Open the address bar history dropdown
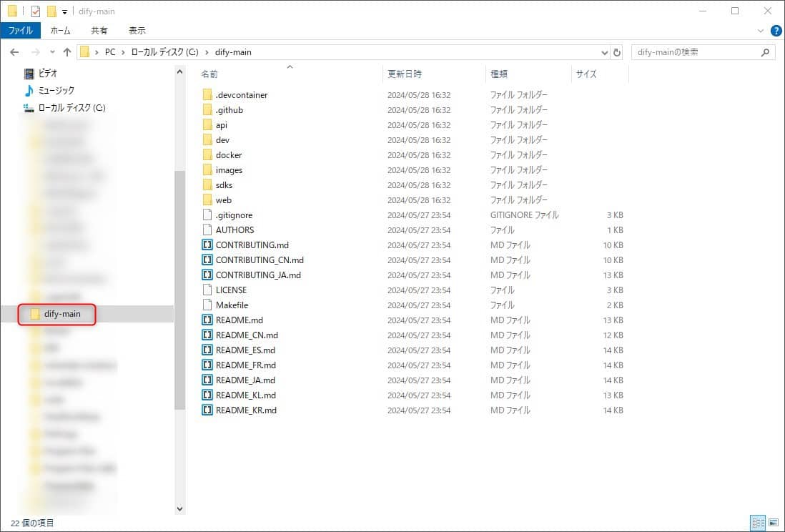The height and width of the screenshot is (532, 785). coord(604,51)
